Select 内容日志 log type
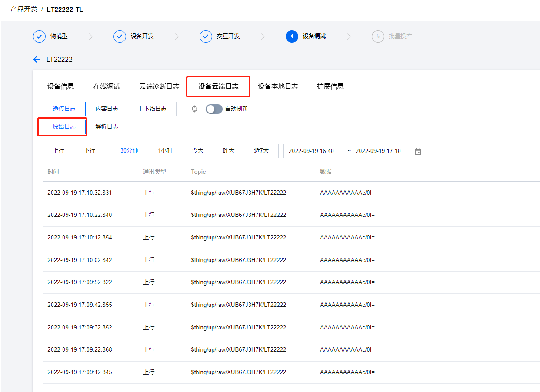Viewport: 540px width, 392px height. (107, 109)
